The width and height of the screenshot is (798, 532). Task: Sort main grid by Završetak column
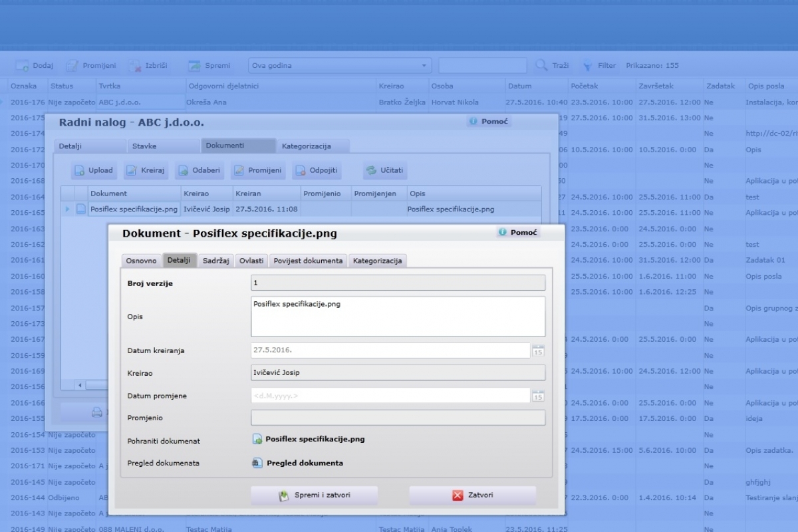pos(669,86)
